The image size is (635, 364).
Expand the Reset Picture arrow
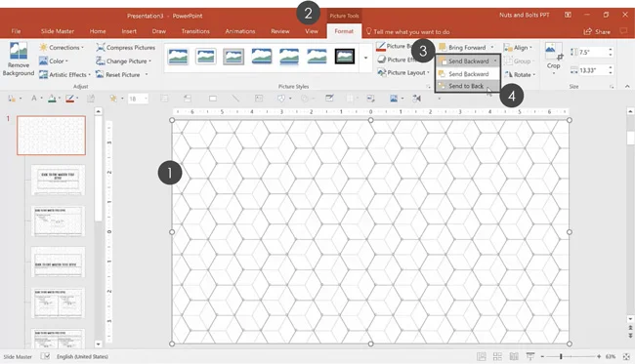[147, 74]
